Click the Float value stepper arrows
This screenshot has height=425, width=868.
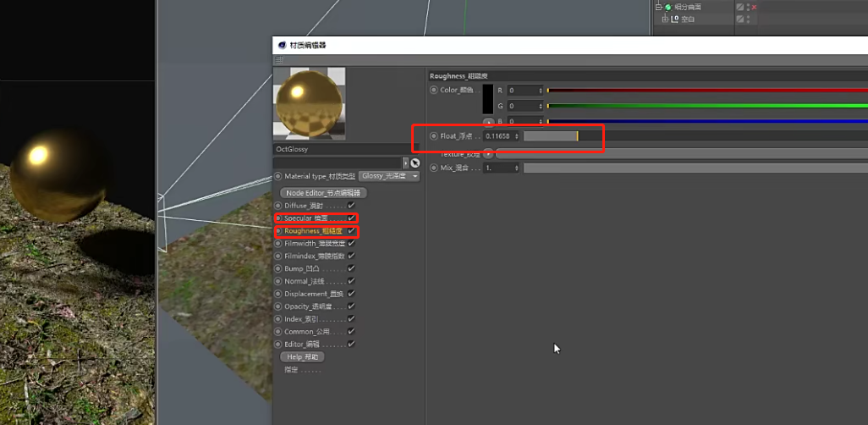pyautogui.click(x=516, y=135)
